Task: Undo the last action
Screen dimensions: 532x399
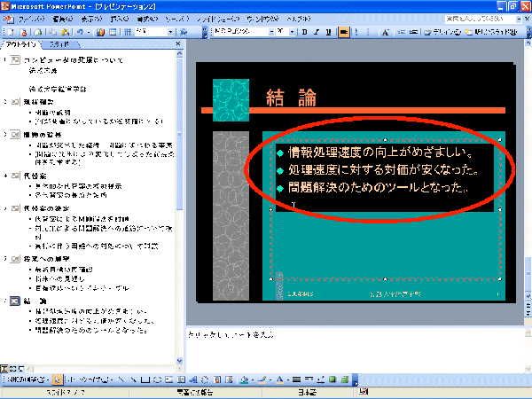Action: click(80, 32)
